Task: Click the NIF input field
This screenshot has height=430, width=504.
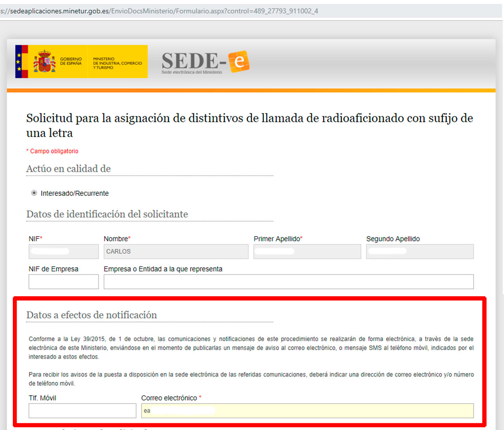Action: (x=63, y=252)
